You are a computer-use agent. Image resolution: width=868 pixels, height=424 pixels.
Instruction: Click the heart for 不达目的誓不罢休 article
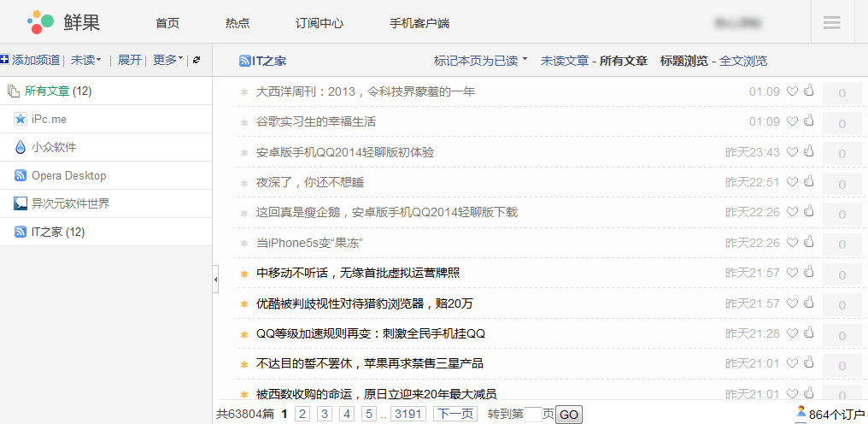pyautogui.click(x=792, y=363)
